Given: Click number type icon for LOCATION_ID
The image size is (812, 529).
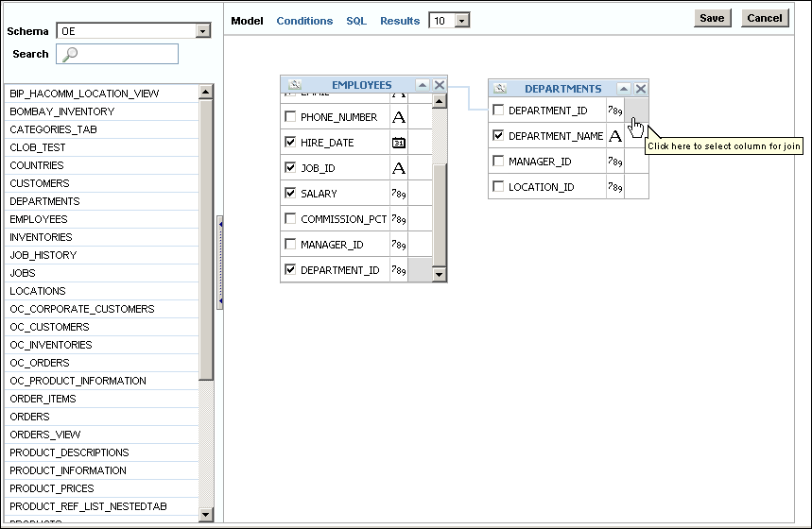Looking at the screenshot, I should pos(615,187).
